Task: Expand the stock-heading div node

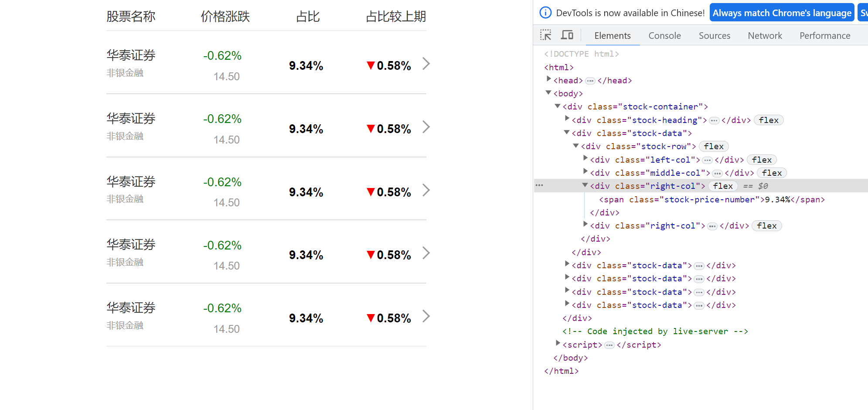Action: [x=567, y=119]
